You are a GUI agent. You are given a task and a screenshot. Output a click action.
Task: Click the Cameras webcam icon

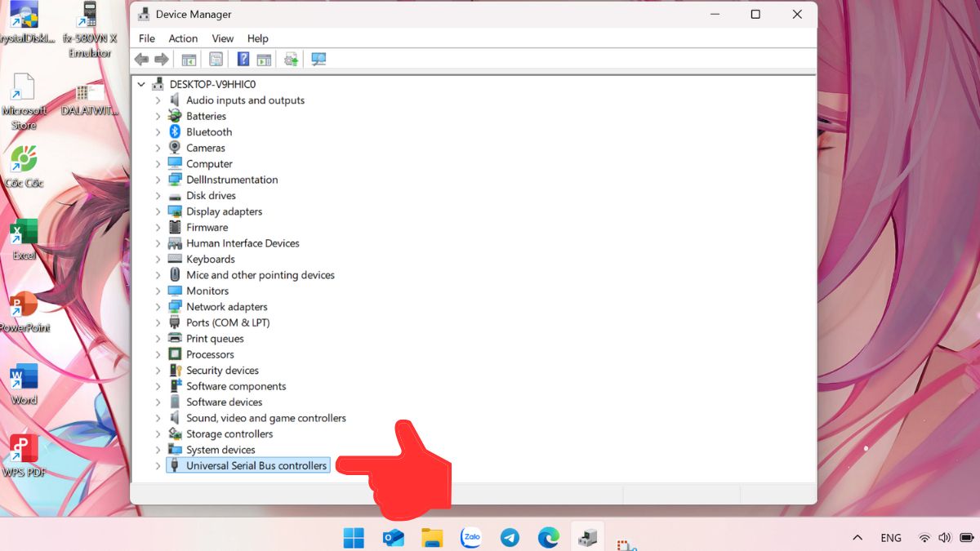pos(175,148)
